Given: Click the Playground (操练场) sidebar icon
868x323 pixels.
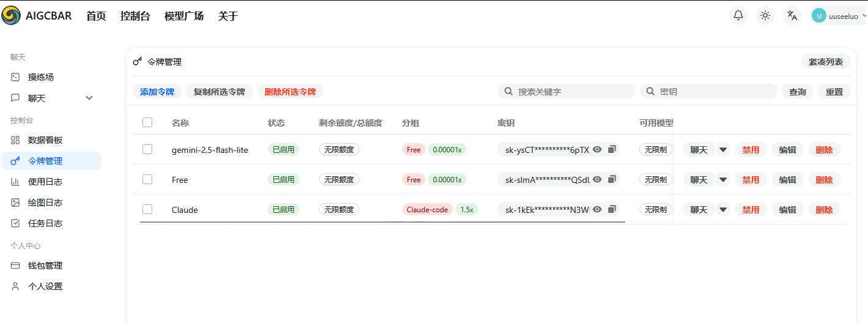Looking at the screenshot, I should click(x=15, y=77).
